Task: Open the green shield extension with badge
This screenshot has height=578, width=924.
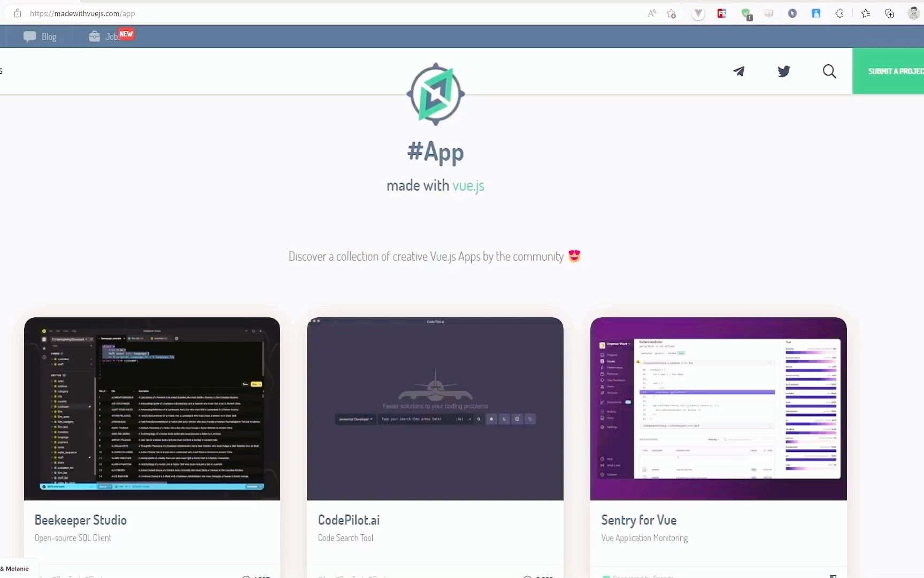Action: [746, 14]
